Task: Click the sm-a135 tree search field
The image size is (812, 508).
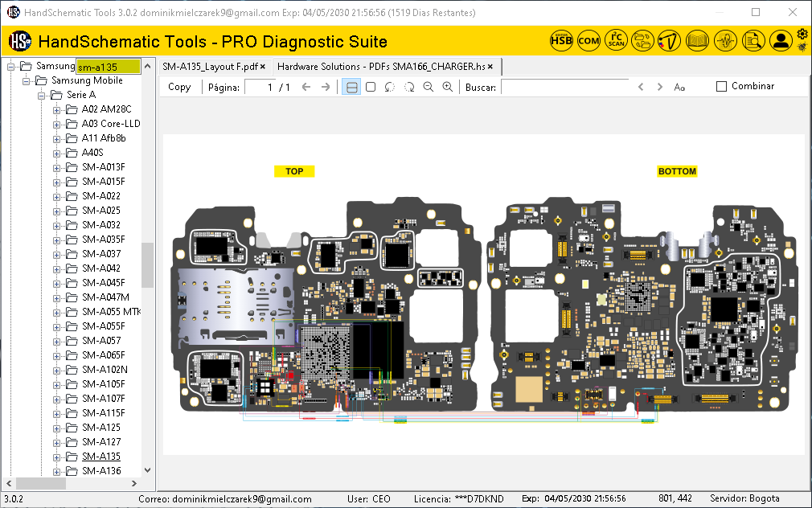Action: click(109, 67)
